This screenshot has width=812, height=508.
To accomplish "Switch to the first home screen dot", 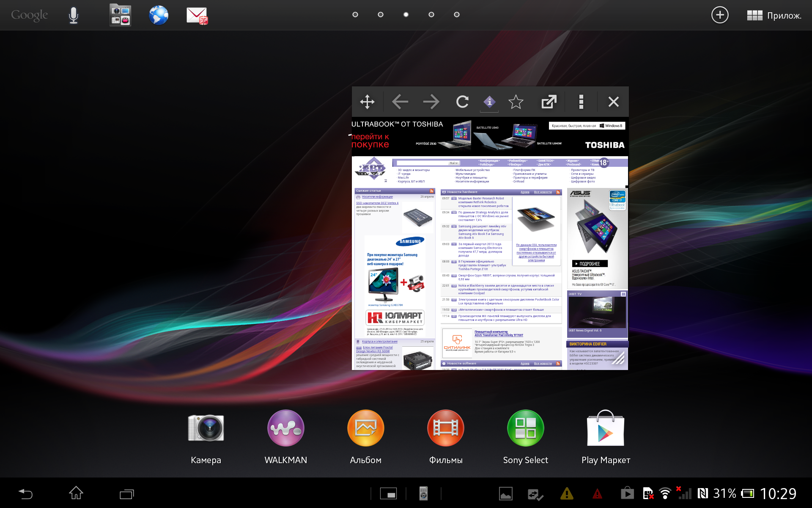I will click(355, 15).
